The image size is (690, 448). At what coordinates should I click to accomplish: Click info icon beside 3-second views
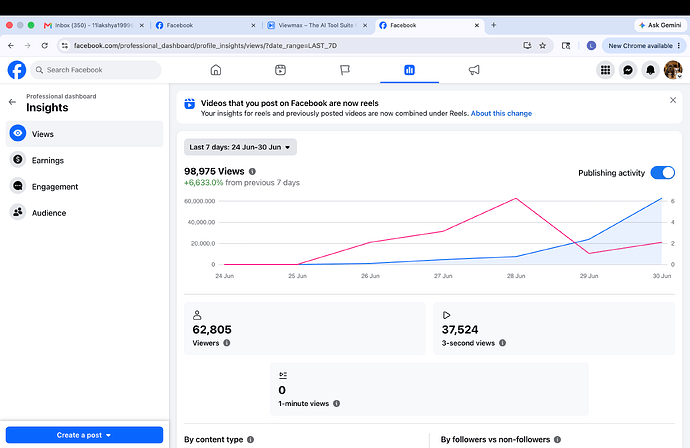click(503, 343)
